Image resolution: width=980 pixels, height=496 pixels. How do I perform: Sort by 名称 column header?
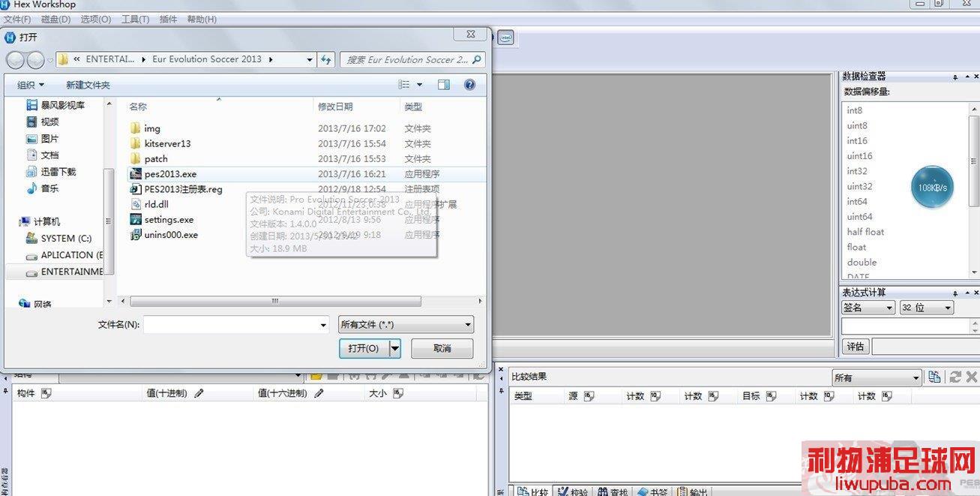(138, 107)
